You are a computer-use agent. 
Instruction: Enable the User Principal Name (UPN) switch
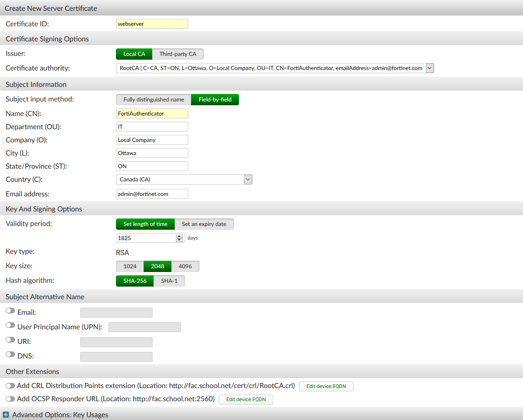(x=10, y=325)
